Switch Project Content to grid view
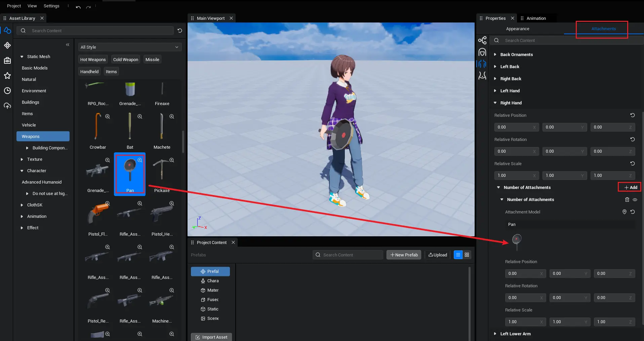Screen dimensions: 644x341 pyautogui.click(x=467, y=255)
